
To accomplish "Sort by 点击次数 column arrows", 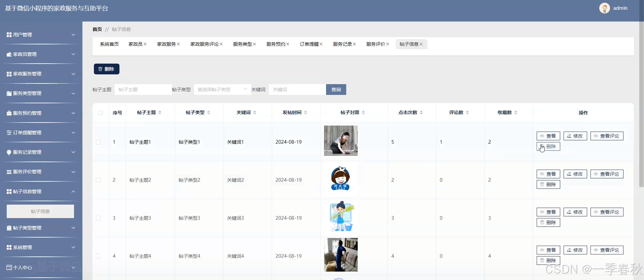I will pos(421,112).
